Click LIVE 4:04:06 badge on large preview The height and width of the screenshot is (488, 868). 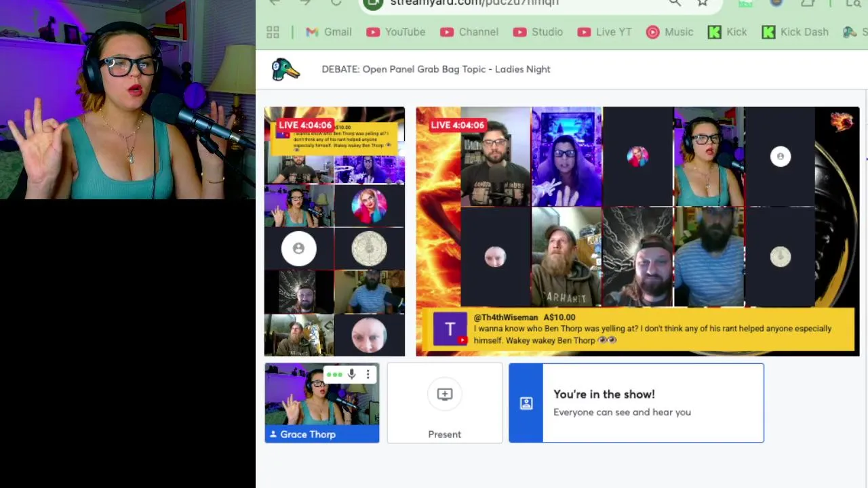pyautogui.click(x=458, y=125)
